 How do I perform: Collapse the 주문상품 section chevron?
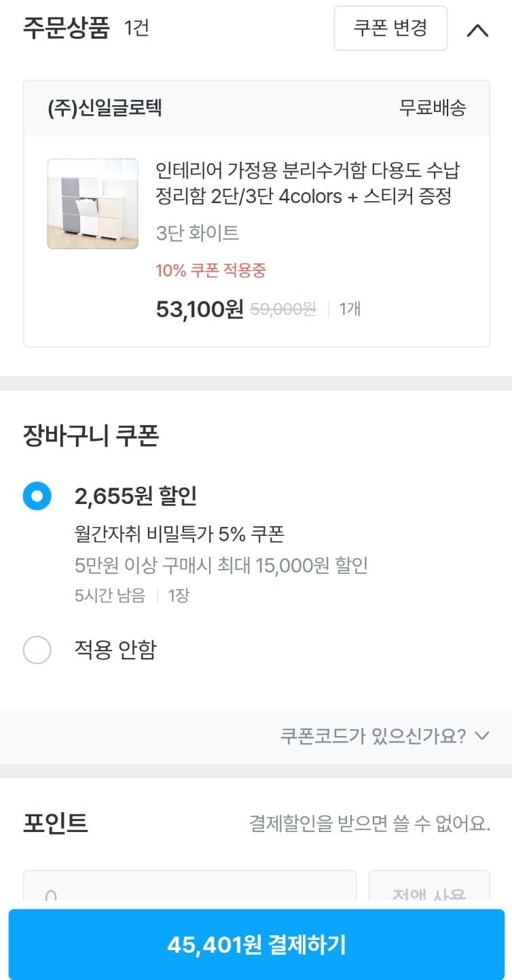478,29
